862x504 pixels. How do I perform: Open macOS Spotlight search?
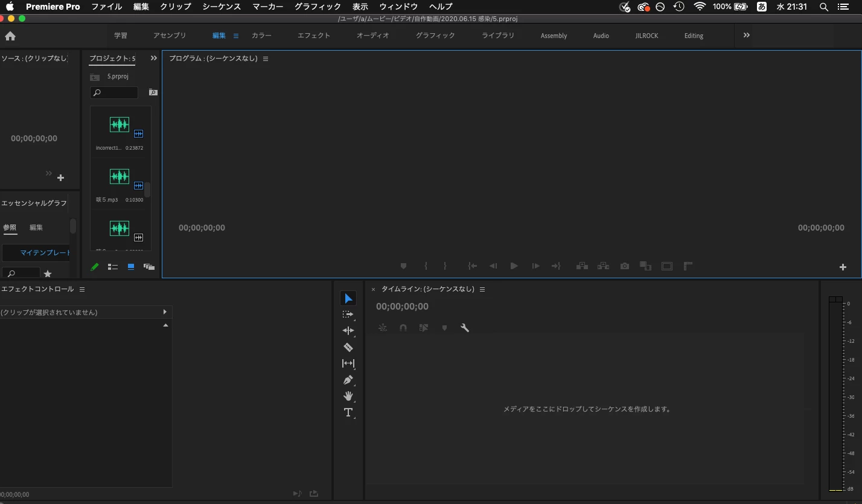[x=823, y=7]
